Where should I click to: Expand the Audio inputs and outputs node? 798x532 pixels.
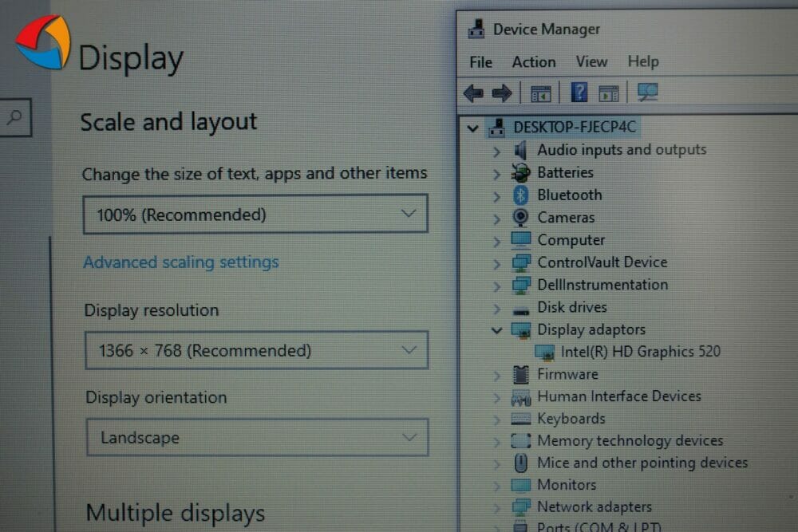tap(496, 151)
